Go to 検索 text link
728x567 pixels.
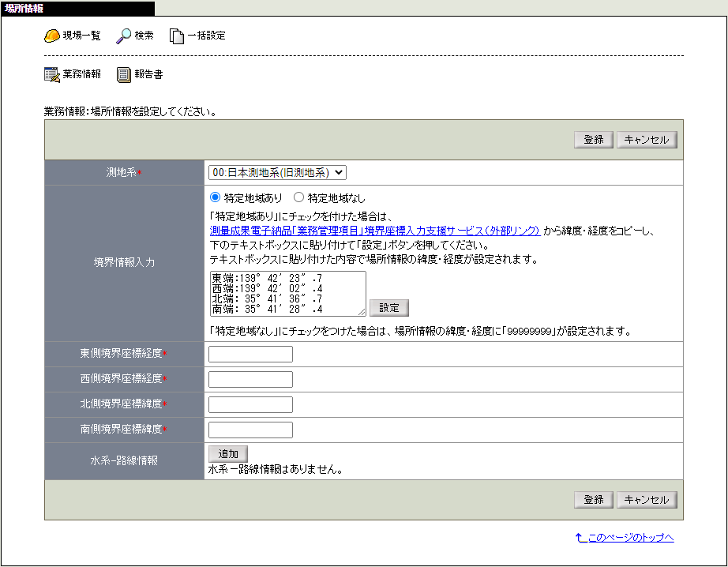click(x=144, y=36)
